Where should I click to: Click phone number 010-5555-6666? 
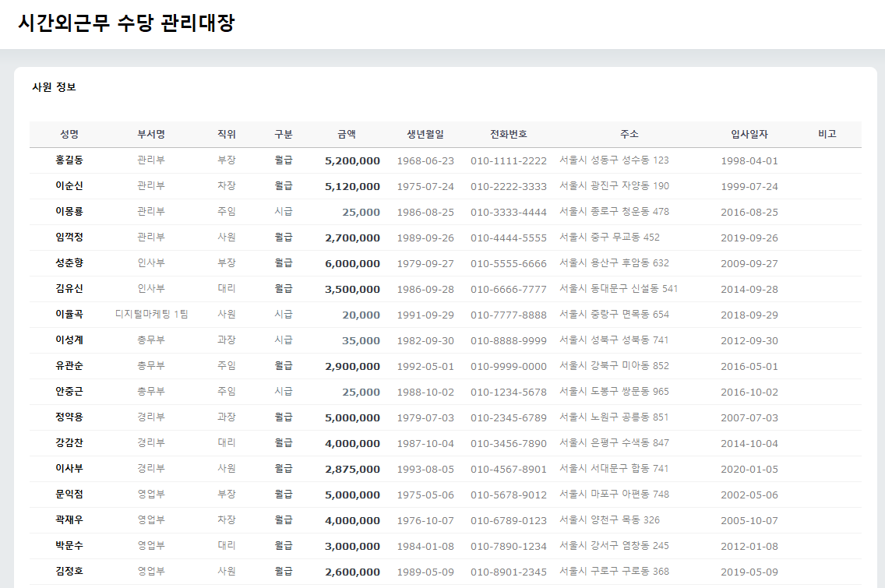509,263
